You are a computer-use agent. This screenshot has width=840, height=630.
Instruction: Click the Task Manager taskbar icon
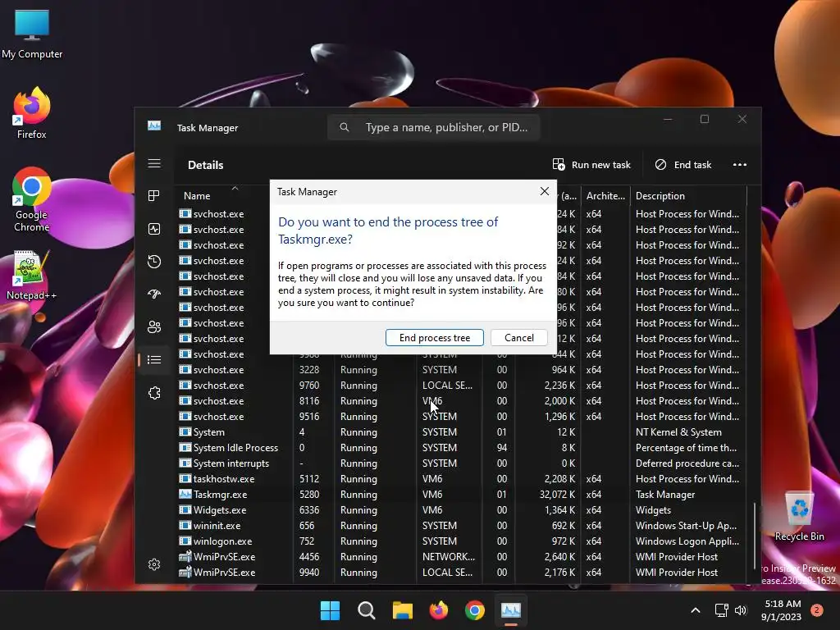[510, 610]
